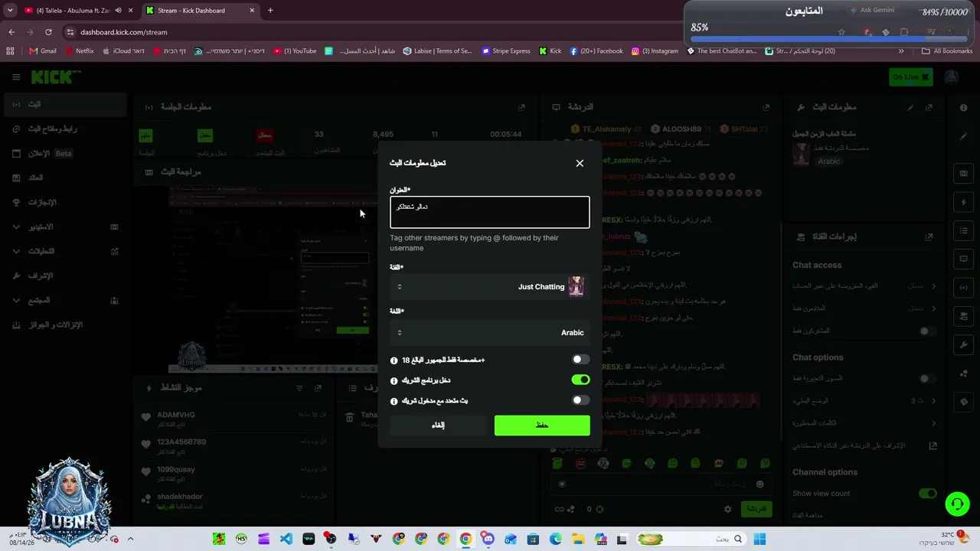
Task: Toggle الصور التعبيرية فقط under Chat options
Action: tap(927, 379)
